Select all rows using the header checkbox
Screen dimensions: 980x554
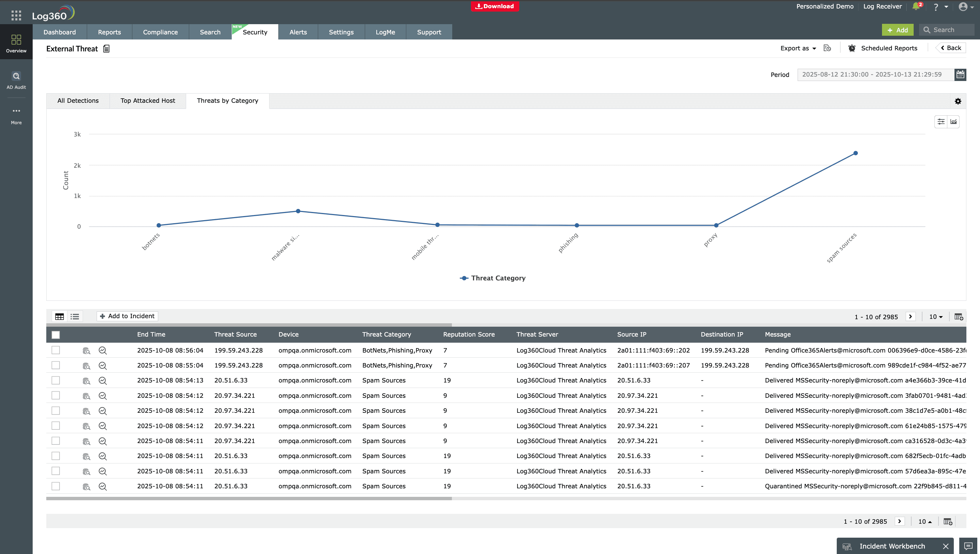55,335
